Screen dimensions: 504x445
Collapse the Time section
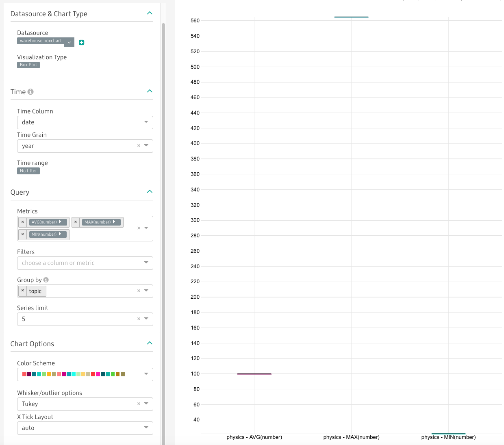click(x=150, y=91)
